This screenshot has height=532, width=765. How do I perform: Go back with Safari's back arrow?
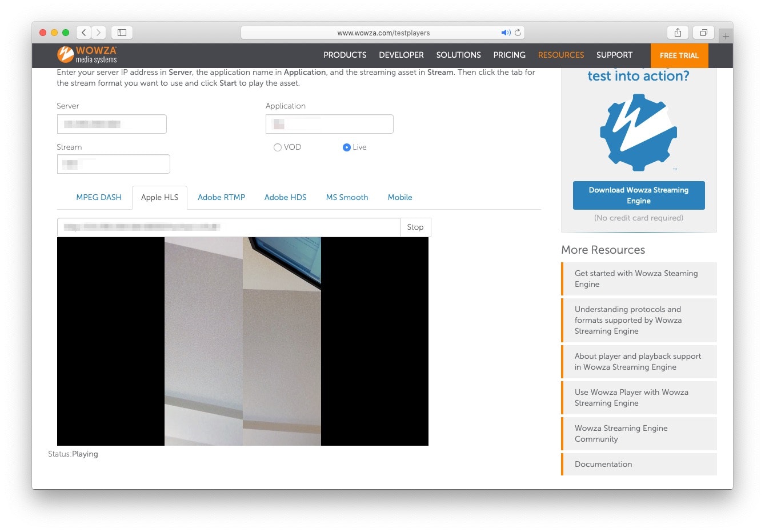tap(84, 33)
